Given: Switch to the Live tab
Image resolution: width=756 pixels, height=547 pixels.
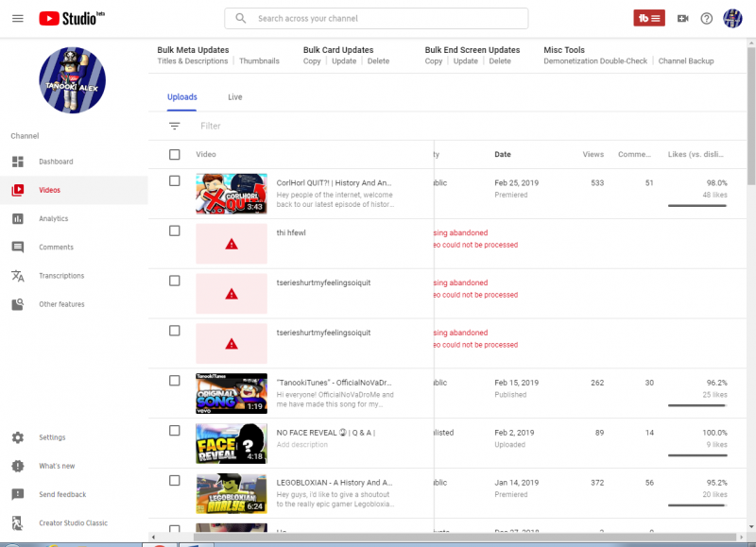Looking at the screenshot, I should (235, 97).
